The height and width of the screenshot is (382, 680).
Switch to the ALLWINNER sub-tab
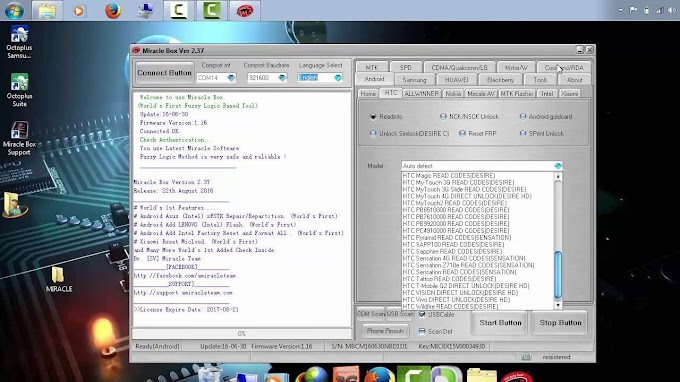pyautogui.click(x=421, y=94)
